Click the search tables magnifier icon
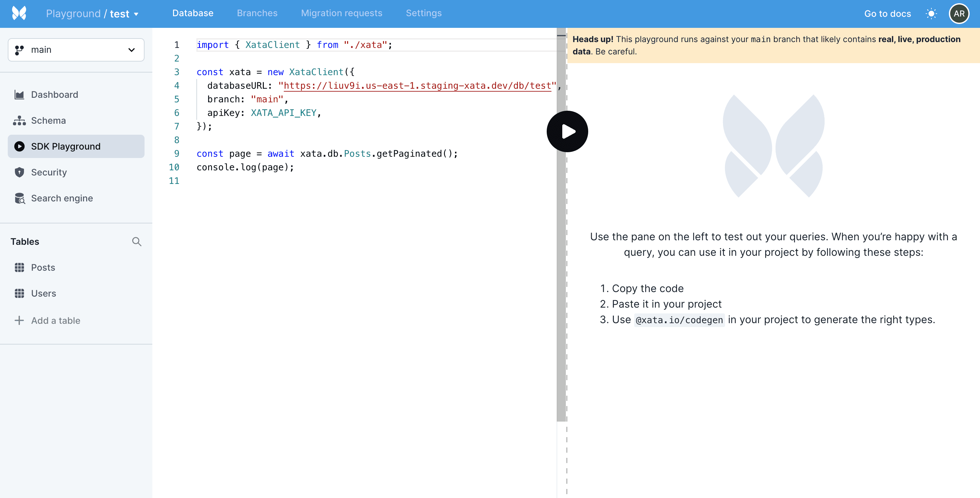This screenshot has width=980, height=498. [137, 241]
